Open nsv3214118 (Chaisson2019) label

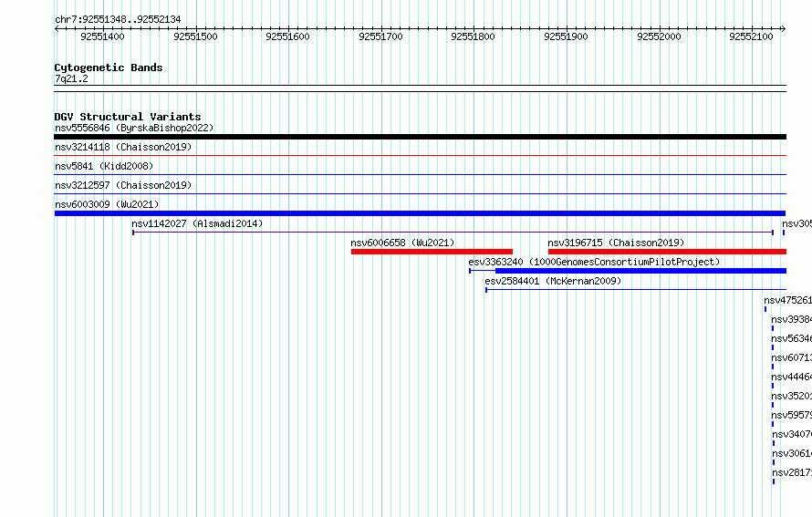pos(123,147)
